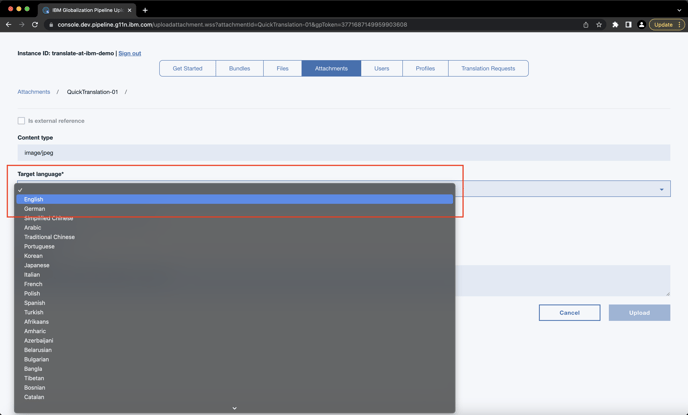
Task: Choose German as target language
Action: pos(235,209)
